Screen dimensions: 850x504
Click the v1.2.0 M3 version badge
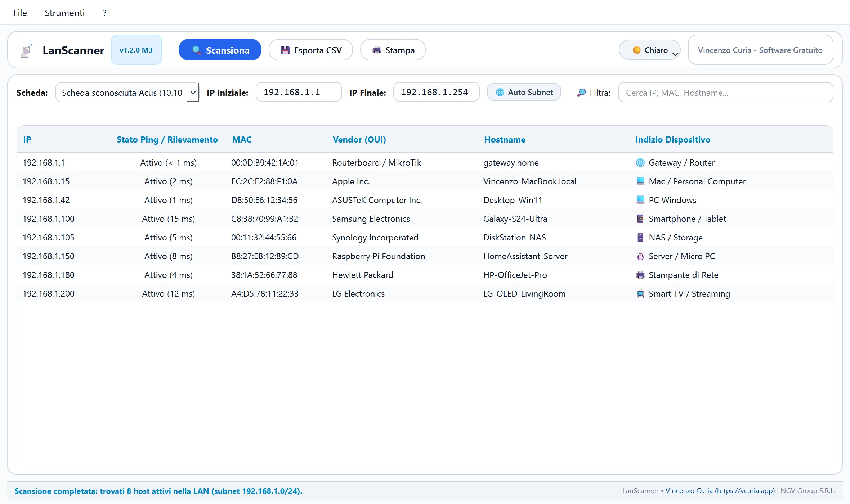[136, 50]
